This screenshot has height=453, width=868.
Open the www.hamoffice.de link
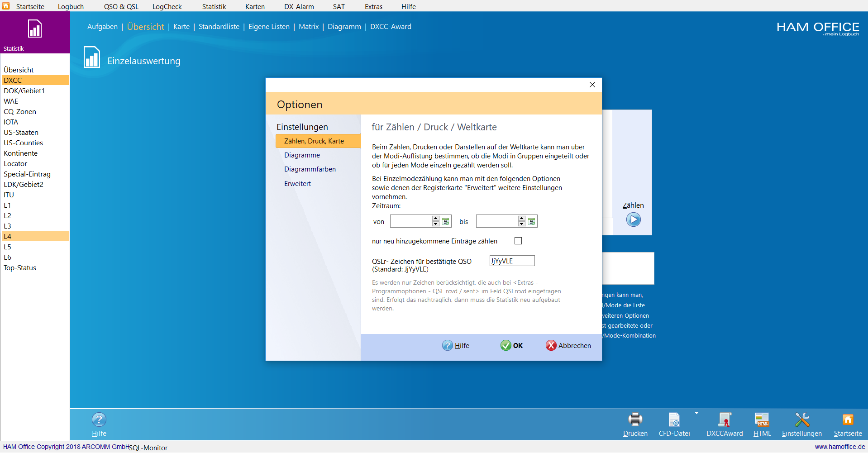[x=840, y=447]
